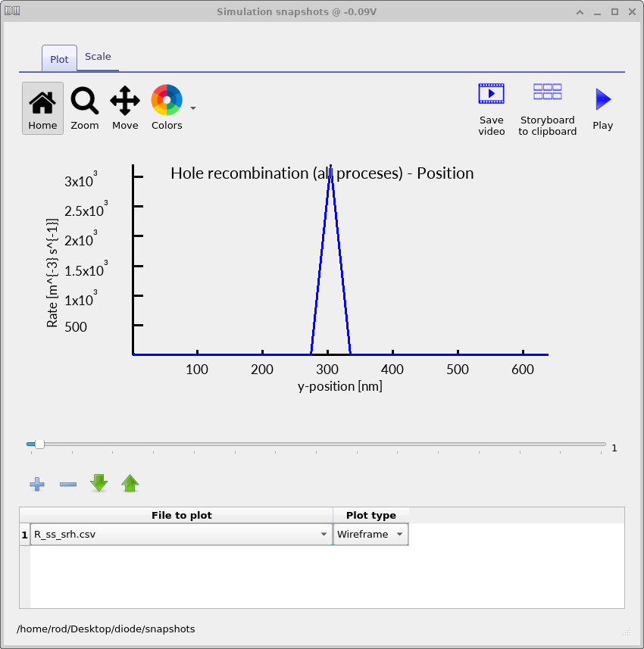Open the R_ss_srh.csv file dropdown

[324, 534]
